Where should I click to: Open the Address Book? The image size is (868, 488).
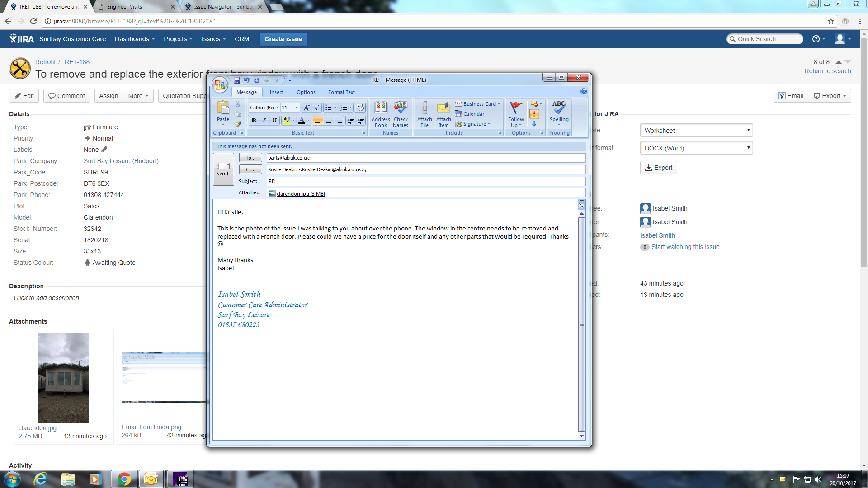[x=381, y=113]
